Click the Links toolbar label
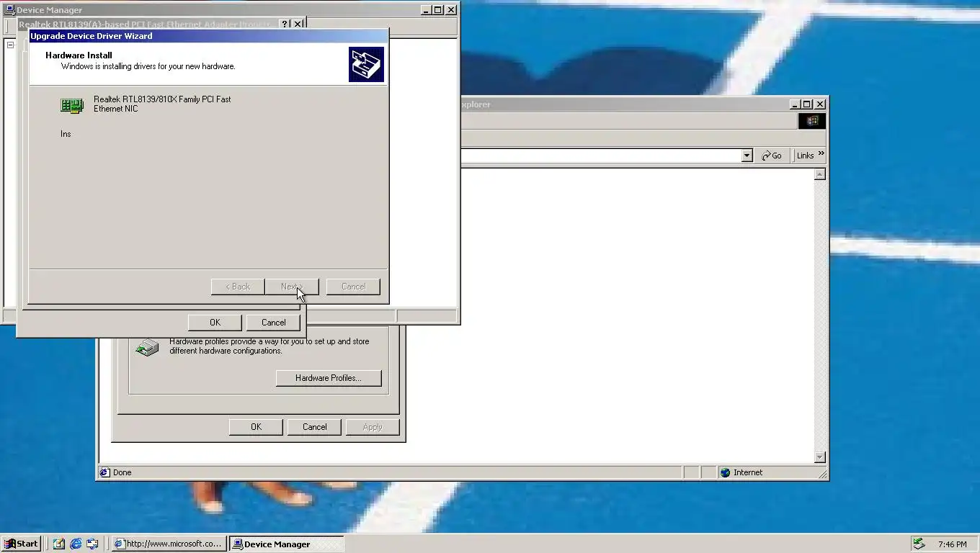980x553 pixels. [805, 156]
